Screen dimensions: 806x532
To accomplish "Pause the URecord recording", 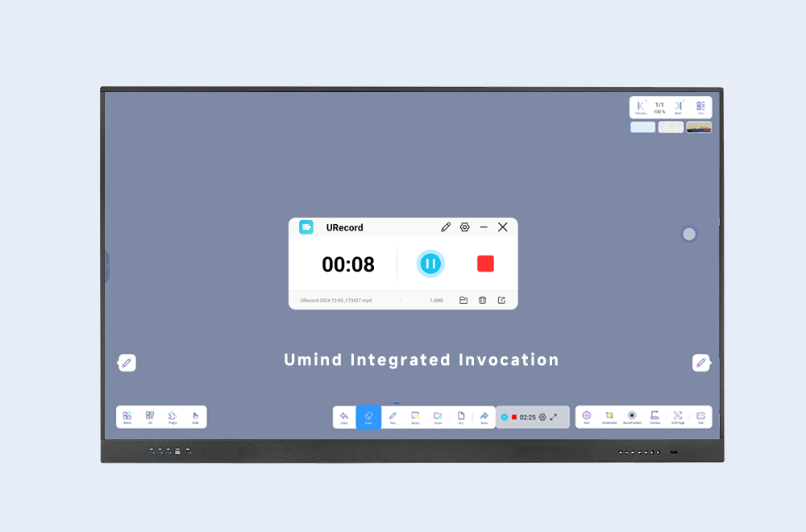I will point(430,264).
